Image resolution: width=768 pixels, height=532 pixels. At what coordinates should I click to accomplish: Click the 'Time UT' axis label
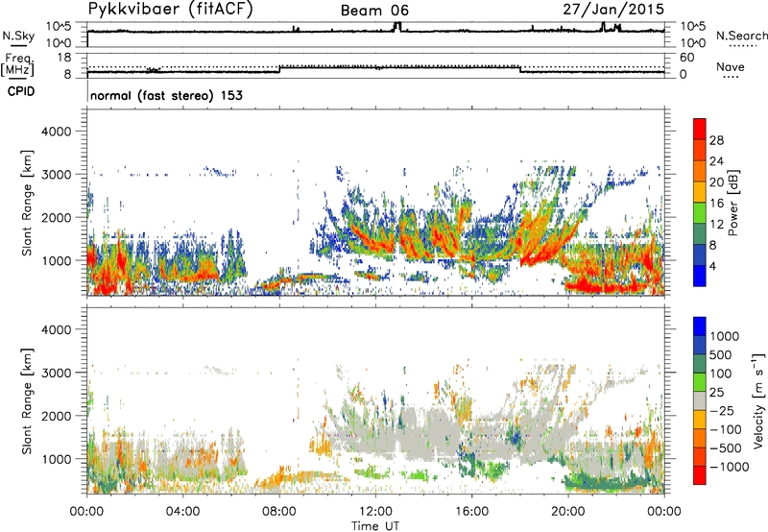pyautogui.click(x=375, y=526)
